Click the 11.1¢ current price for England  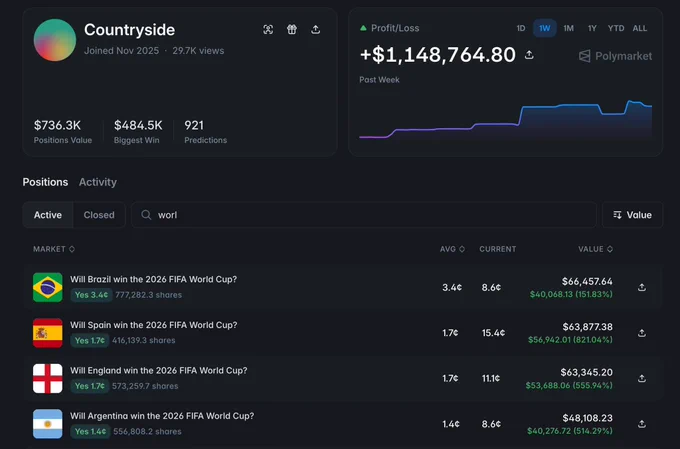[491, 378]
